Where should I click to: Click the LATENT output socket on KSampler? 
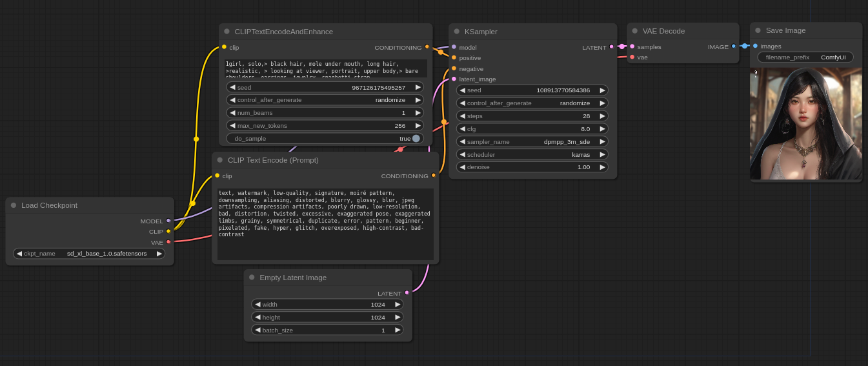click(611, 46)
